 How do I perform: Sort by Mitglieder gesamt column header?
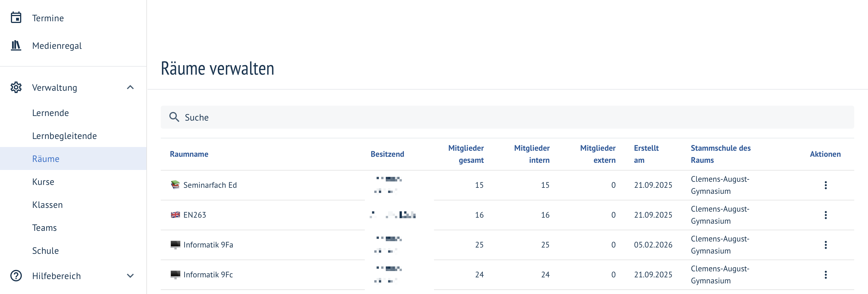tap(466, 154)
